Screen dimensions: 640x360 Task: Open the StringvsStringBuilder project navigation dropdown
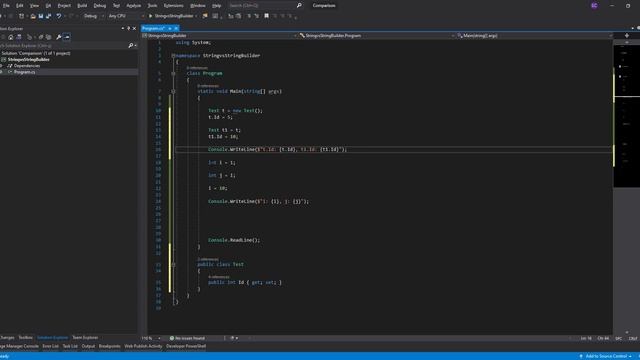point(220,36)
